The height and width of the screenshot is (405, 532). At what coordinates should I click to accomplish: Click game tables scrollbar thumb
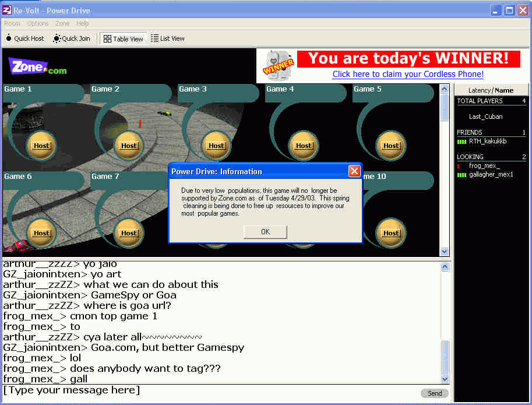[x=444, y=107]
